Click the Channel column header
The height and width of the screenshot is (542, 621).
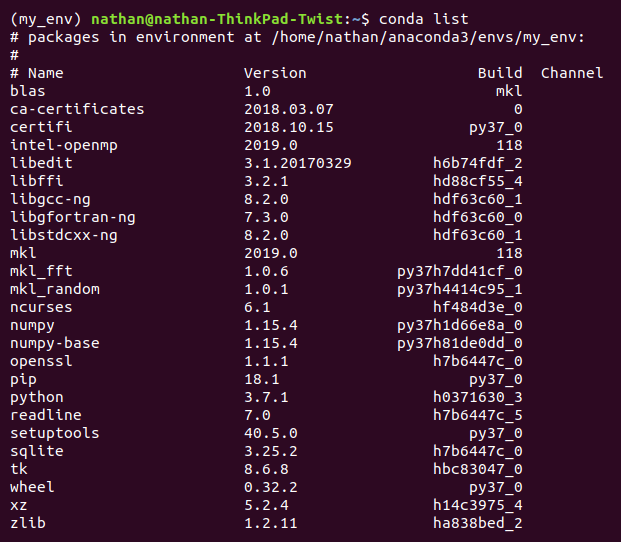point(572,73)
